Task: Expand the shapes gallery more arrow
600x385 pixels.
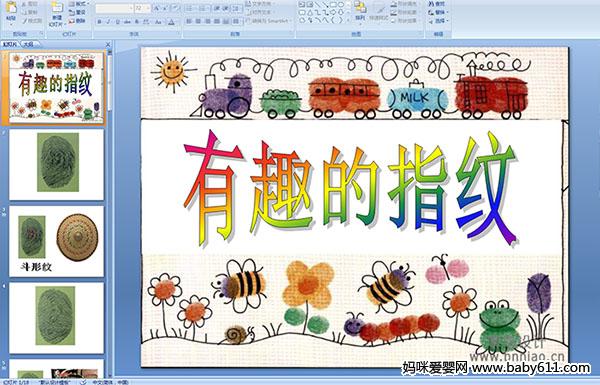Action: tap(347, 20)
